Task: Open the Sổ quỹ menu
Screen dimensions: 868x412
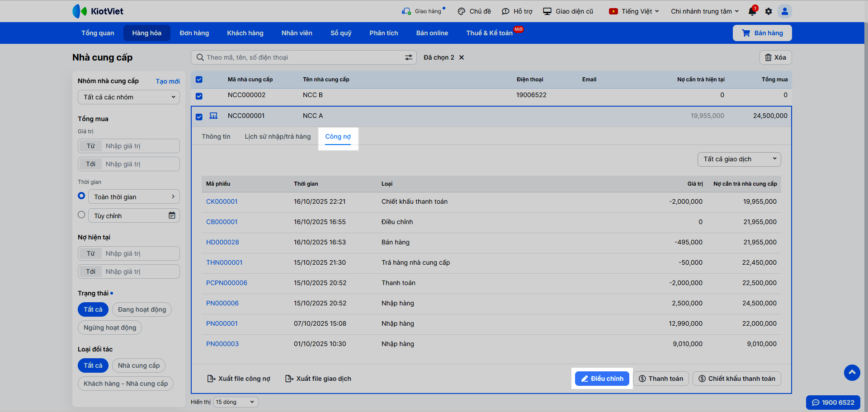Action: click(340, 33)
